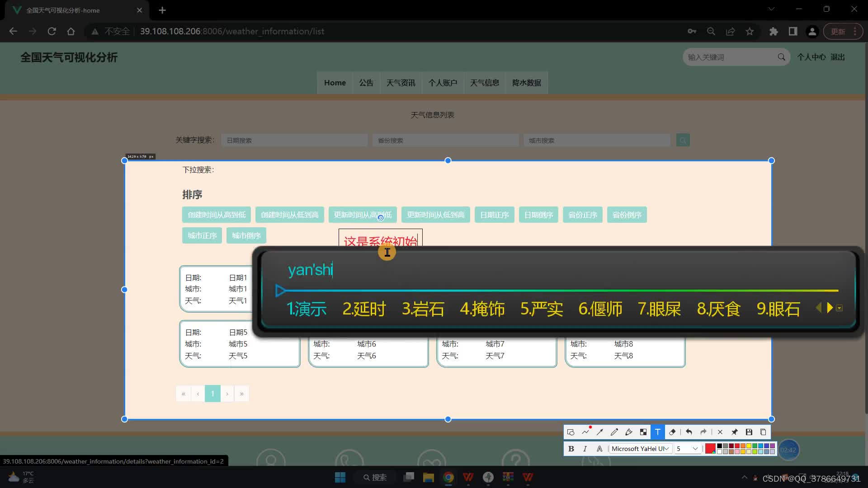
Task: Open the 降水数据 nav tab
Action: pos(527,83)
